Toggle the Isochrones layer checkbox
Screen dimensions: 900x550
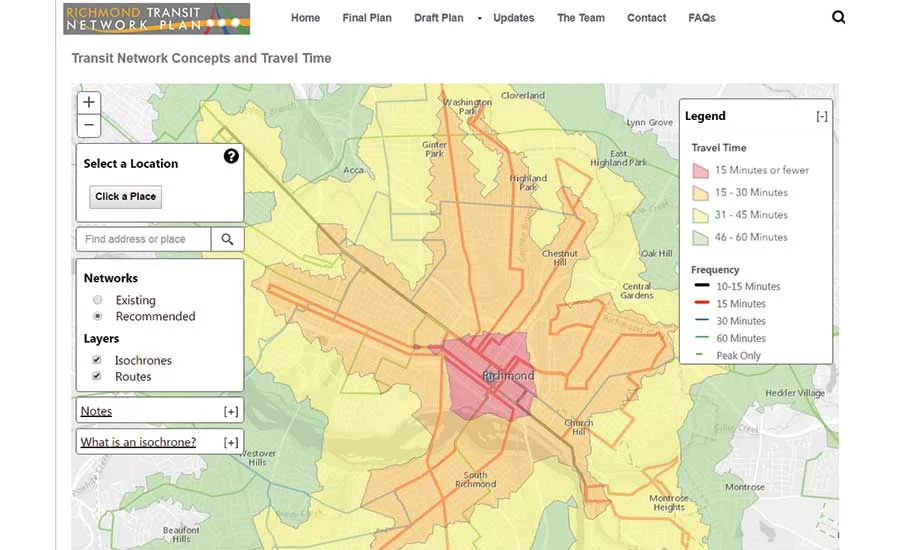tap(96, 360)
